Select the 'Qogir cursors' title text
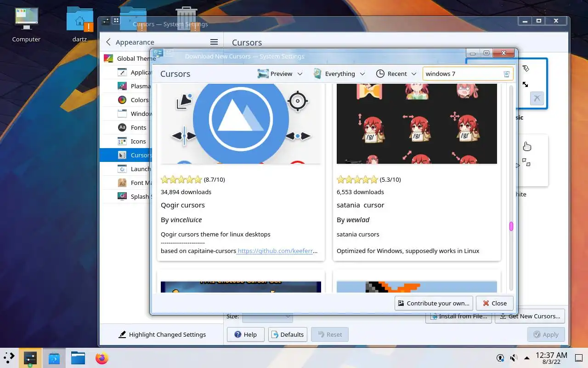This screenshot has height=368, width=588. pyautogui.click(x=183, y=205)
